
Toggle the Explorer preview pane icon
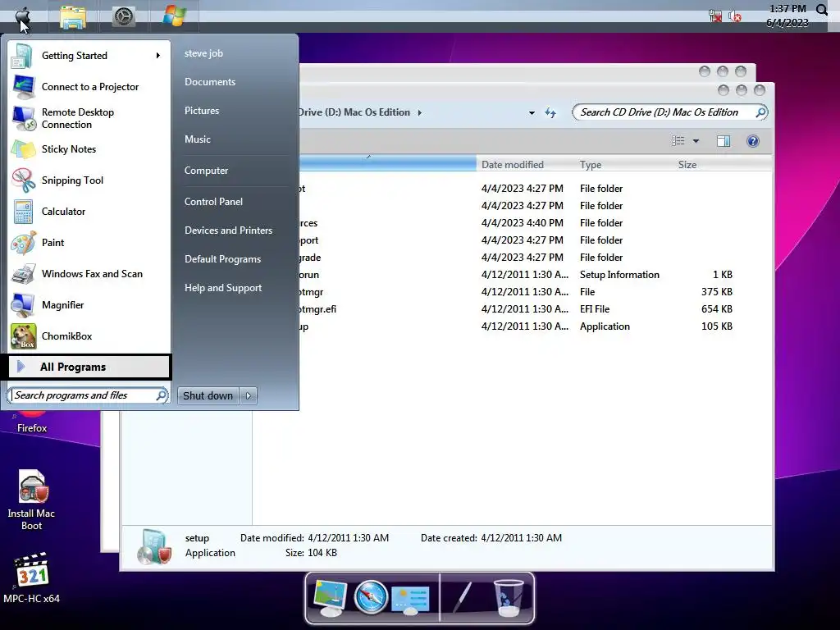[724, 141]
